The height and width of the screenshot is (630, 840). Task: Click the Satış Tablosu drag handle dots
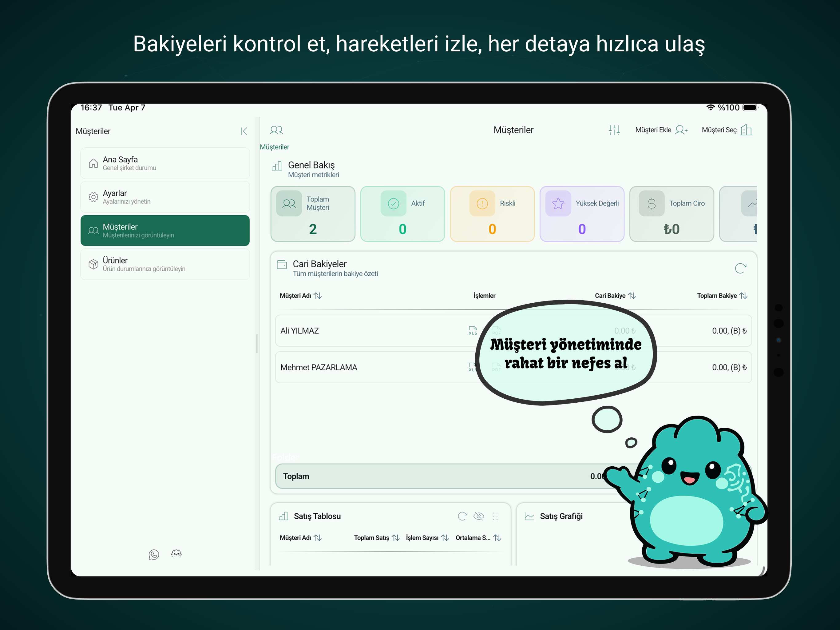tap(495, 516)
